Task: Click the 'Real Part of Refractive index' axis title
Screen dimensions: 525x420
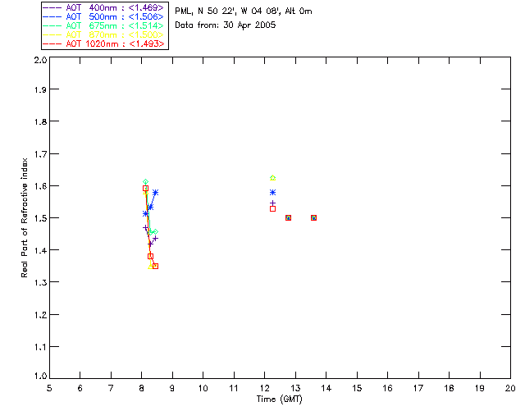Action: pyautogui.click(x=25, y=217)
